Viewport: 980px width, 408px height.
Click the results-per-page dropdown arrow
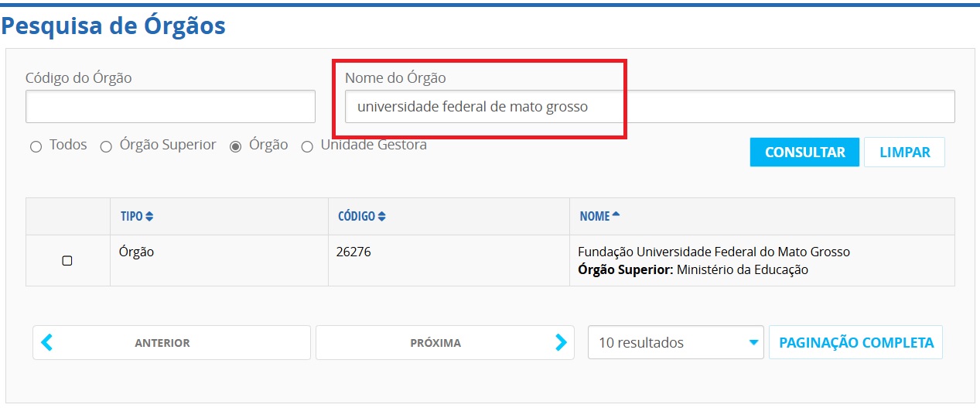point(753,342)
